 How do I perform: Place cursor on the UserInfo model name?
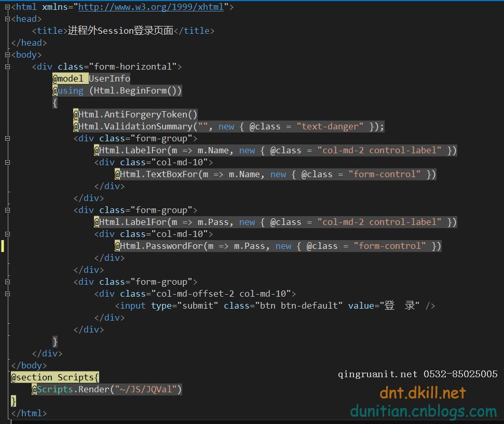click(x=110, y=78)
